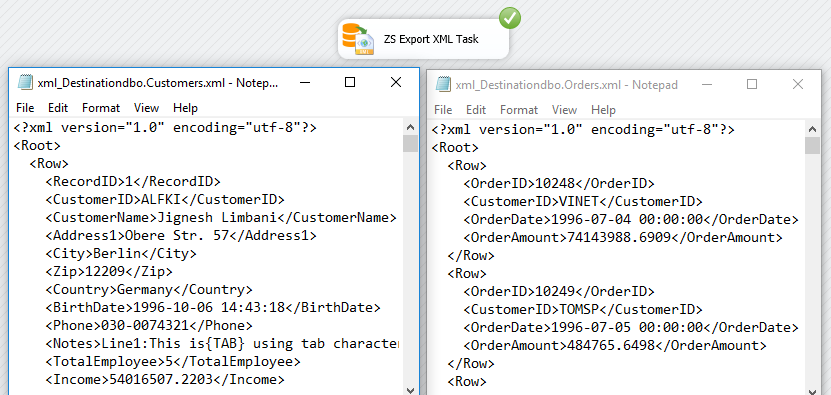Click the City Berlin line
831x395 pixels.
tap(121, 253)
